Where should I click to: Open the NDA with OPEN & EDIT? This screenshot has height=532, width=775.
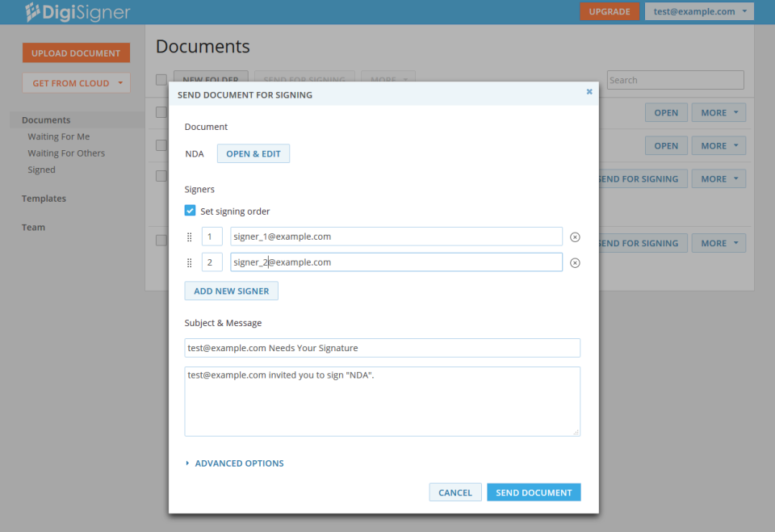[253, 153]
